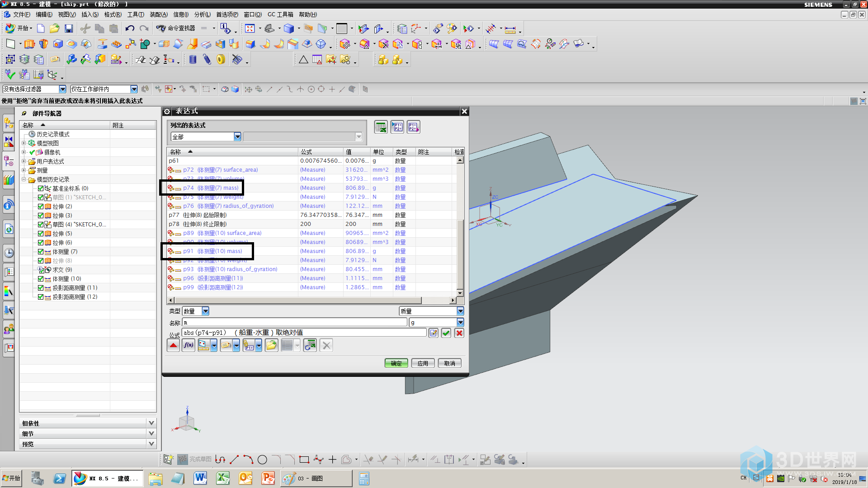Click the Expressions dialog gear icon

point(167,112)
